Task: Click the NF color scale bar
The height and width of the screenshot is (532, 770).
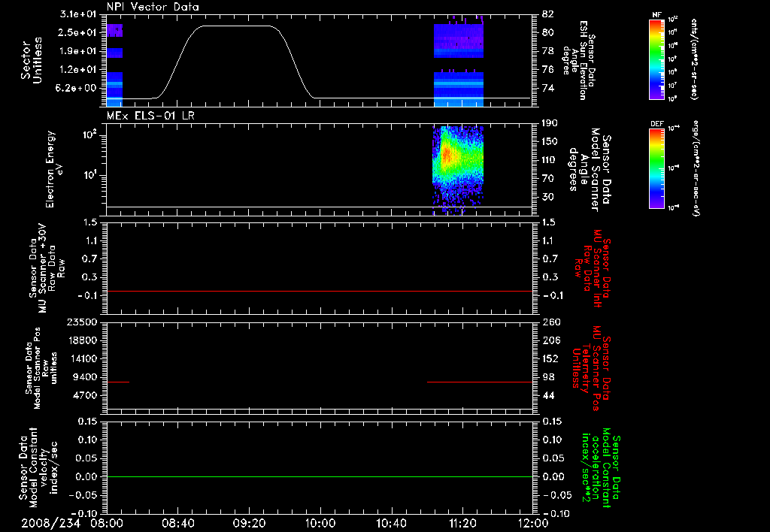Action: point(657,59)
